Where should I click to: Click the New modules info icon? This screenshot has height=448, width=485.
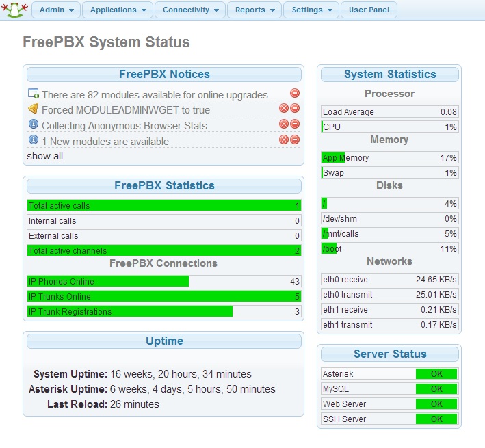click(33, 140)
